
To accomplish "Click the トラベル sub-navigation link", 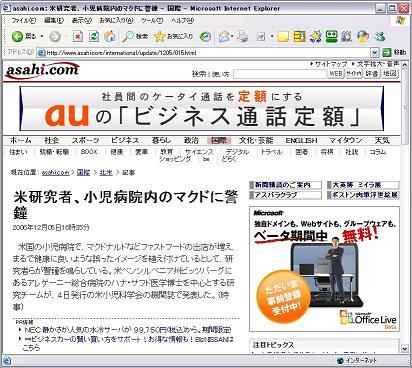I will (x=272, y=152).
